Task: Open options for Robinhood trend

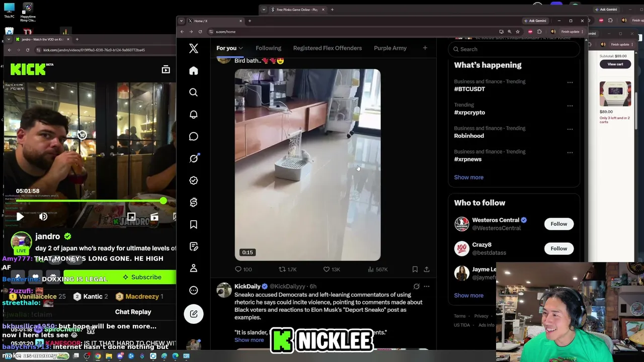Action: [570, 129]
